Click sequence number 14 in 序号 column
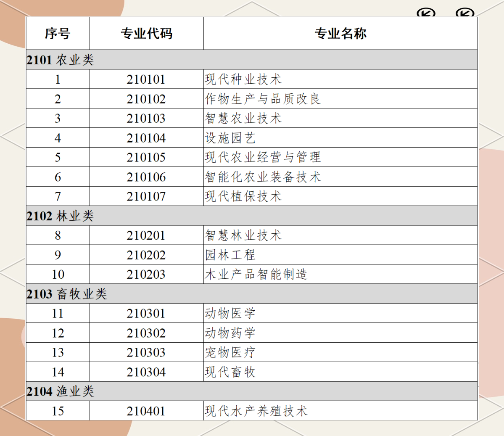The image size is (504, 436). click(x=58, y=372)
